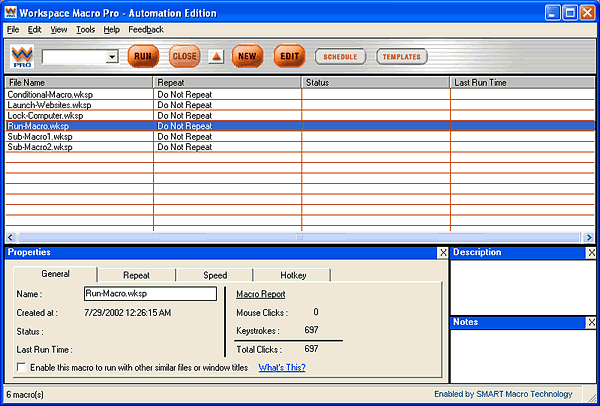The width and height of the screenshot is (600, 406).
Task: Click the Last Run Time column header
Action: tap(523, 82)
